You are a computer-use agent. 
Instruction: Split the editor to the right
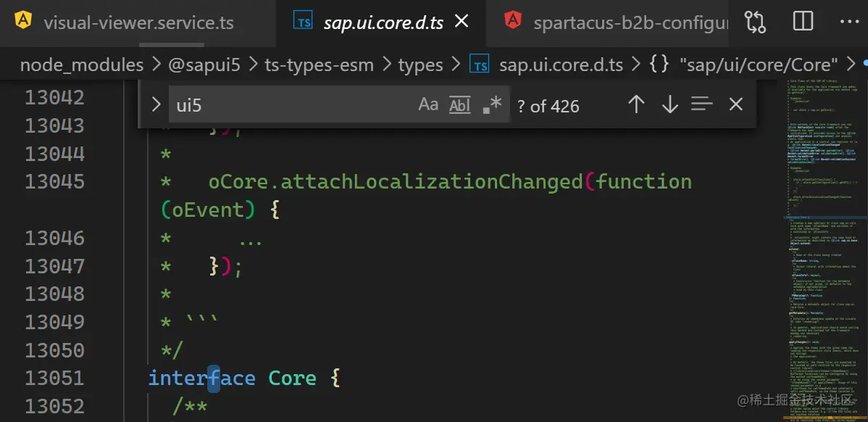pos(802,22)
